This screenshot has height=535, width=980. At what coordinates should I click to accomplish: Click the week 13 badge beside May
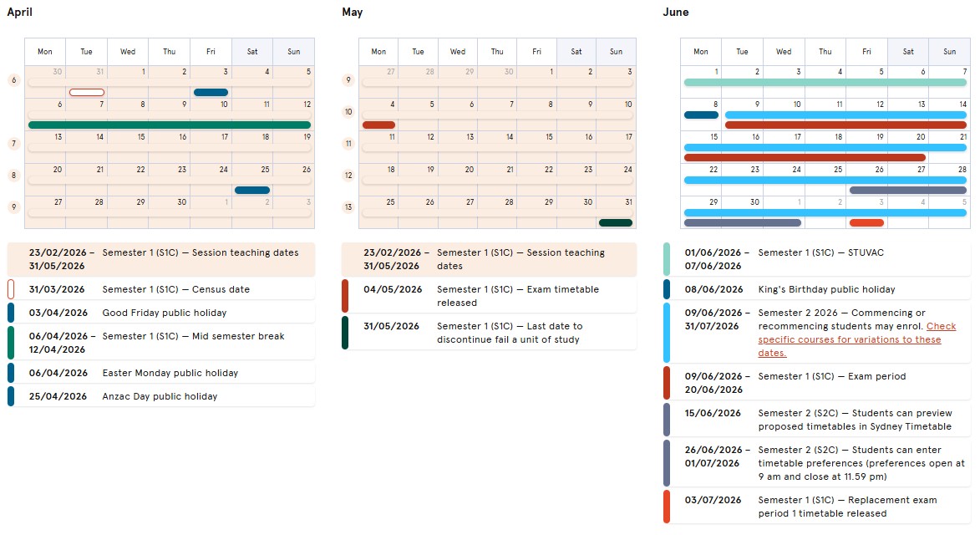tap(348, 207)
